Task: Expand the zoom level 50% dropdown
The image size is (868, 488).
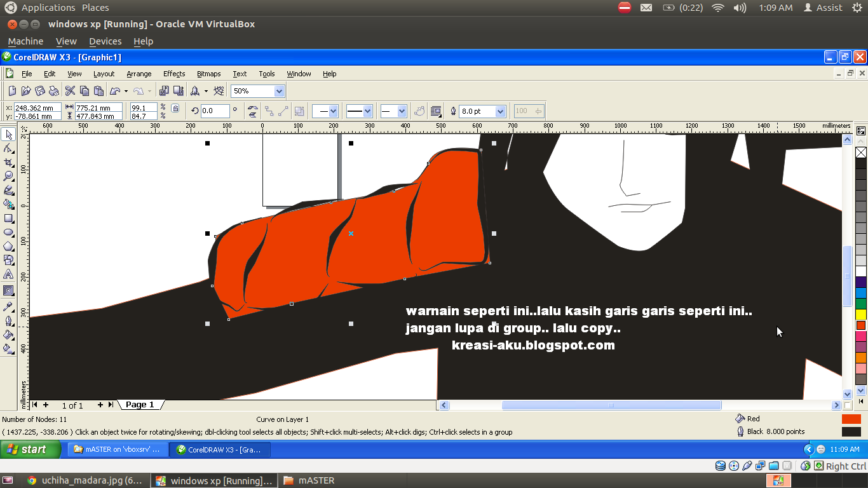Action: [279, 91]
